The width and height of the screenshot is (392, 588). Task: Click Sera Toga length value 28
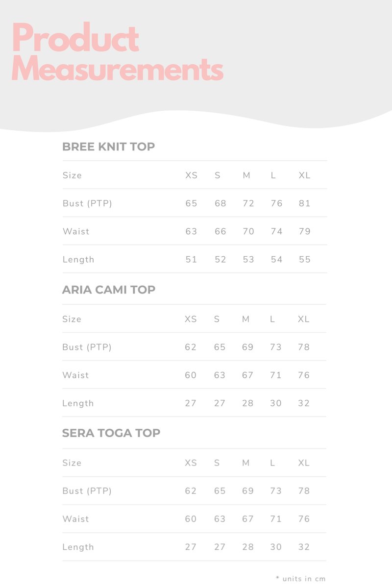tap(248, 547)
